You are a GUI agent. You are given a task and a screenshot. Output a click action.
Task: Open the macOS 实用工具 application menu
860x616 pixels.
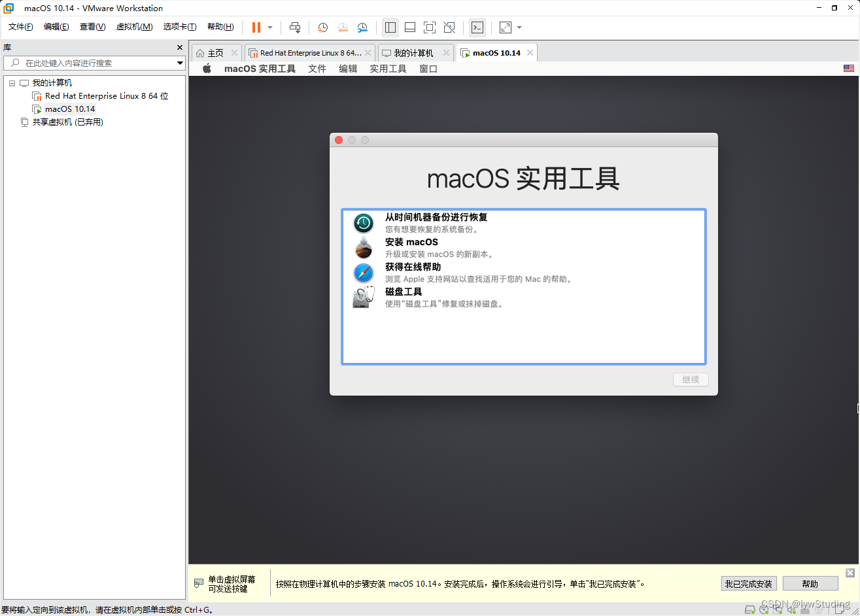pos(260,69)
